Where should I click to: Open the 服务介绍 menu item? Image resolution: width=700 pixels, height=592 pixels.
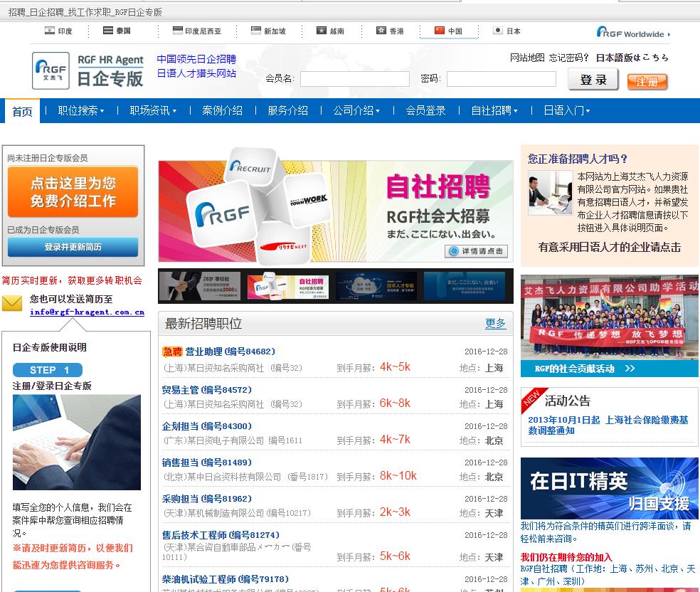(x=287, y=110)
